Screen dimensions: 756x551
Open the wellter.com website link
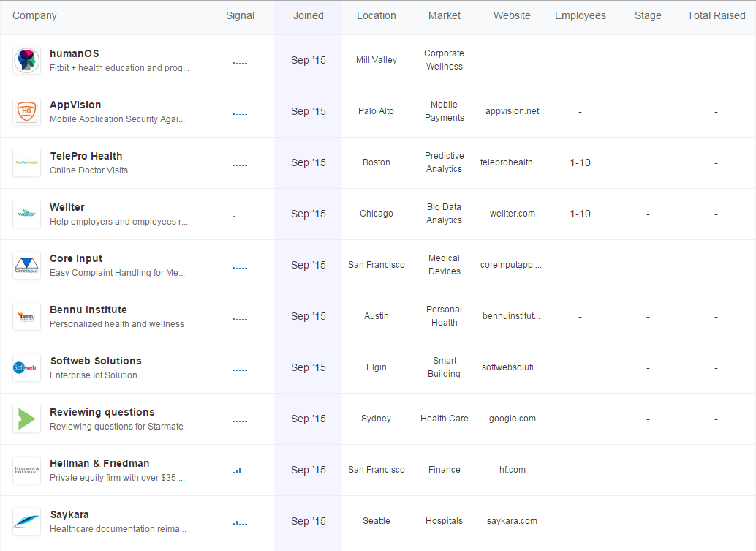[512, 214]
